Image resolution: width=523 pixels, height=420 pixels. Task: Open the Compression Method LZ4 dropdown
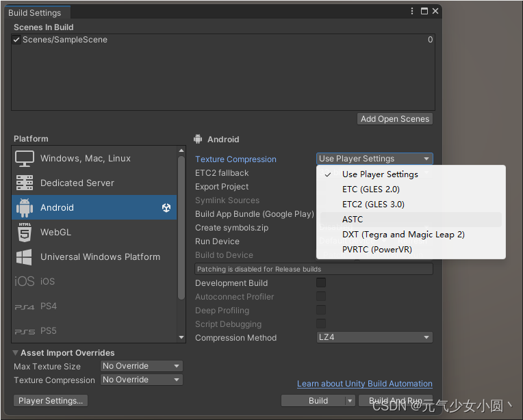[374, 337]
